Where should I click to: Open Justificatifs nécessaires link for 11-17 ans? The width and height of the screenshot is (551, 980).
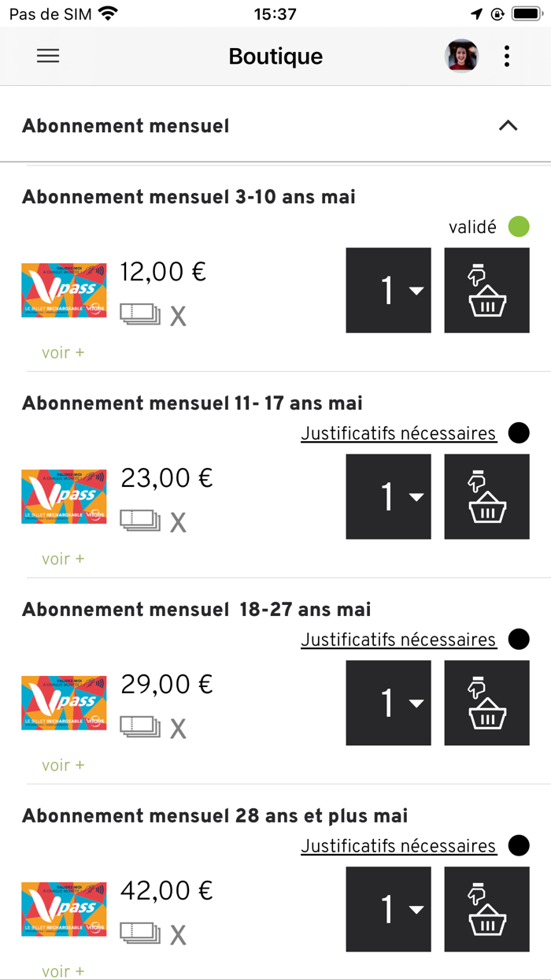coord(398,433)
